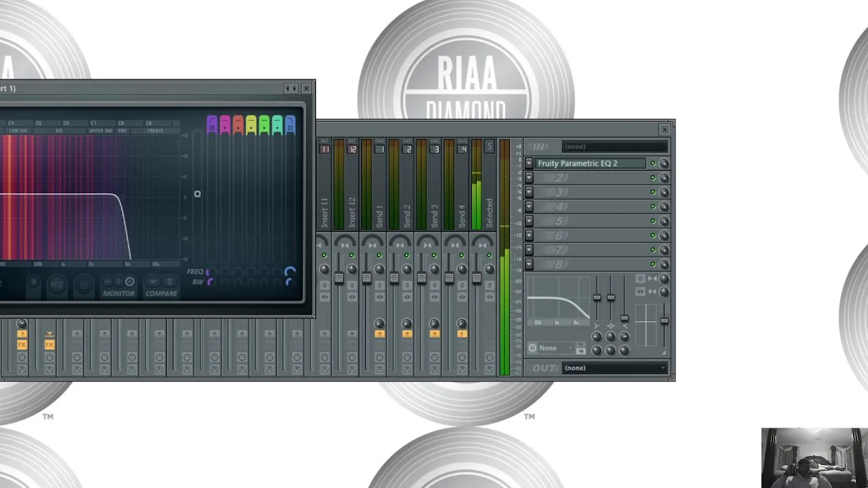Select the green band 5 EQ token
This screenshot has width=868, height=488.
click(x=264, y=125)
